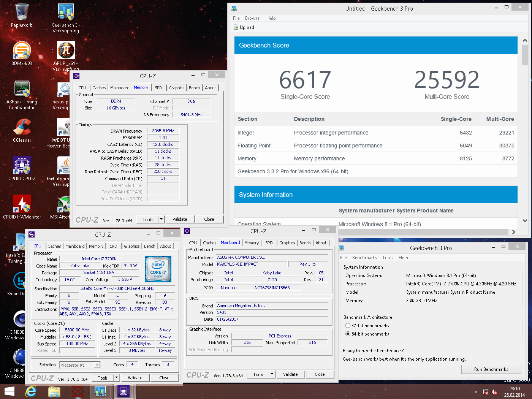Open Tools dropdown arrow in CPU tab window
This screenshot has height=399, width=532.
pyautogui.click(x=116, y=378)
